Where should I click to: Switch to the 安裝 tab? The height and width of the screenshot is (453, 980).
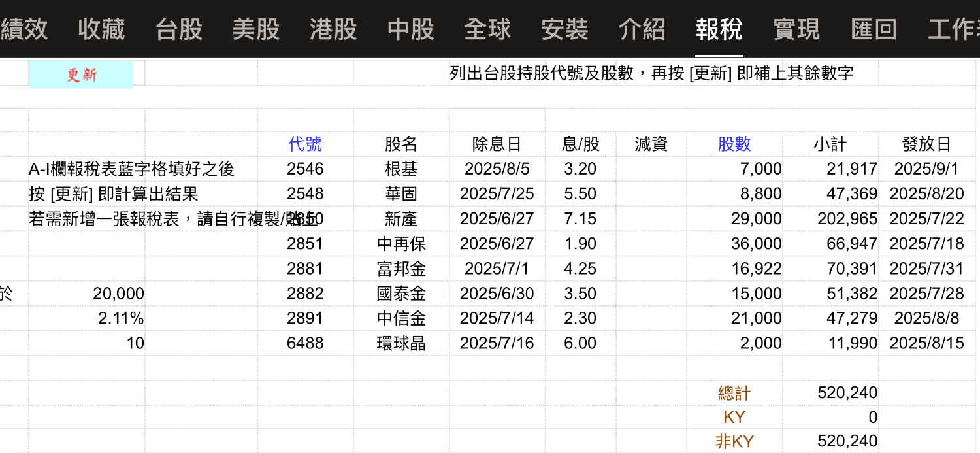564,29
